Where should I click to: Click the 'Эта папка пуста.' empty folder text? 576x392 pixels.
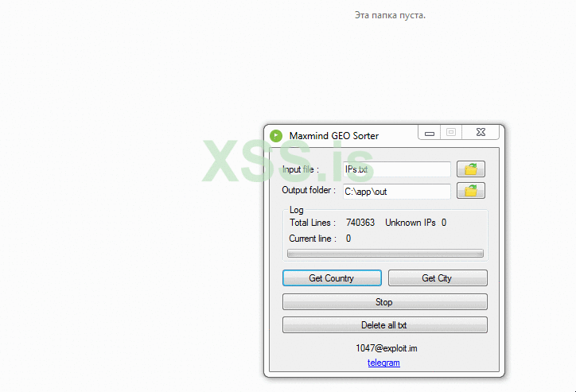(x=390, y=15)
